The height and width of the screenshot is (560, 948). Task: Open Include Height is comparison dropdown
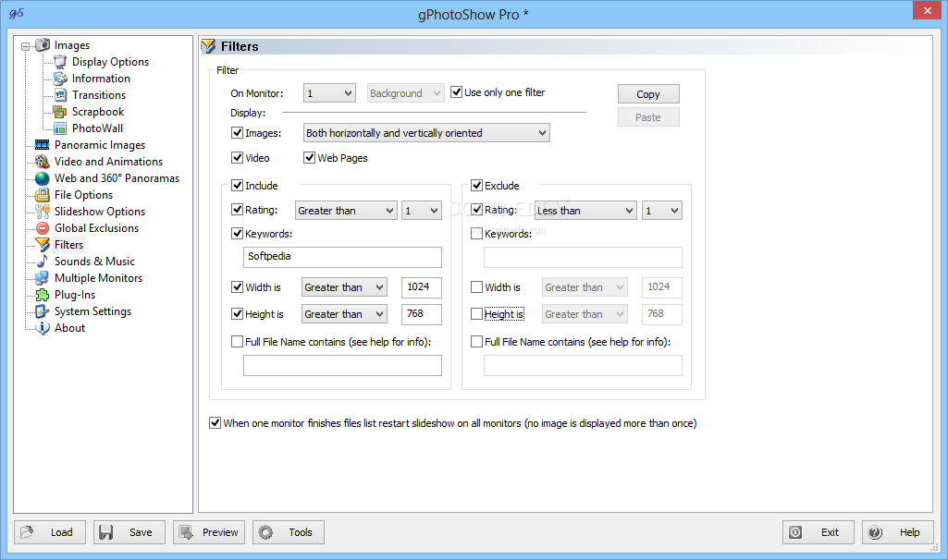click(344, 314)
